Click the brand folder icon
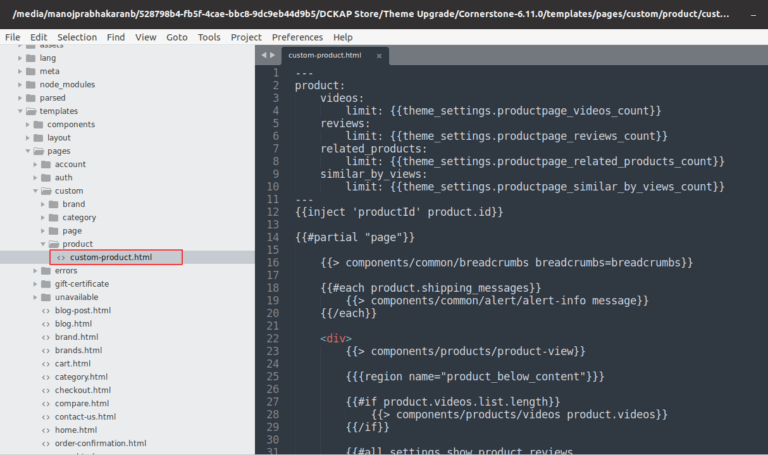Image resolution: width=768 pixels, height=455 pixels. pos(54,204)
